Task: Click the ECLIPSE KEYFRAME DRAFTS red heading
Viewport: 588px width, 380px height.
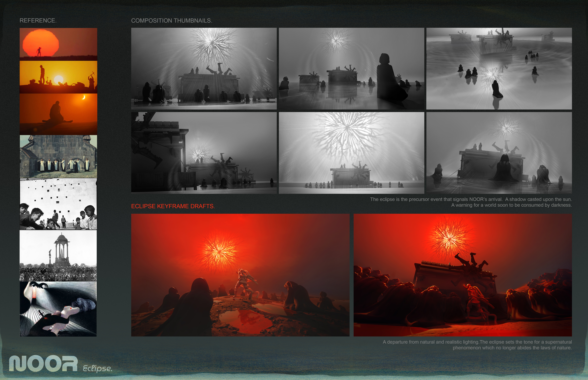Action: tap(173, 206)
